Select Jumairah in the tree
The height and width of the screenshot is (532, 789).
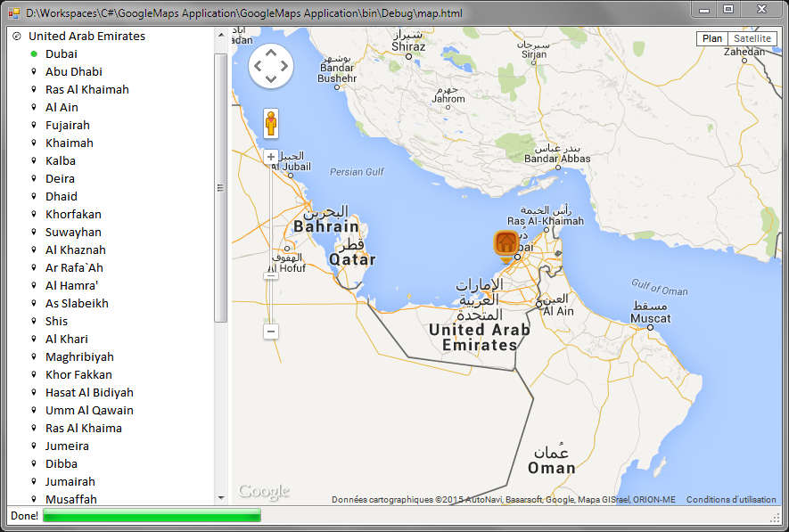tap(70, 482)
